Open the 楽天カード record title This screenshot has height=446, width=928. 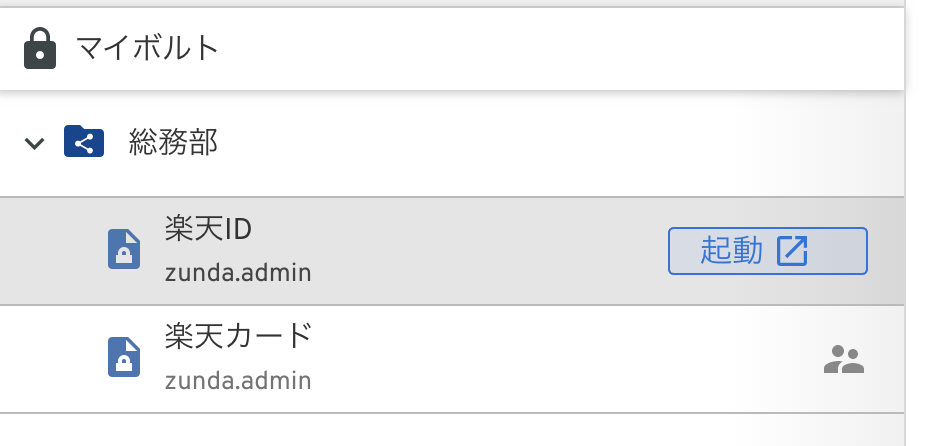point(238,336)
